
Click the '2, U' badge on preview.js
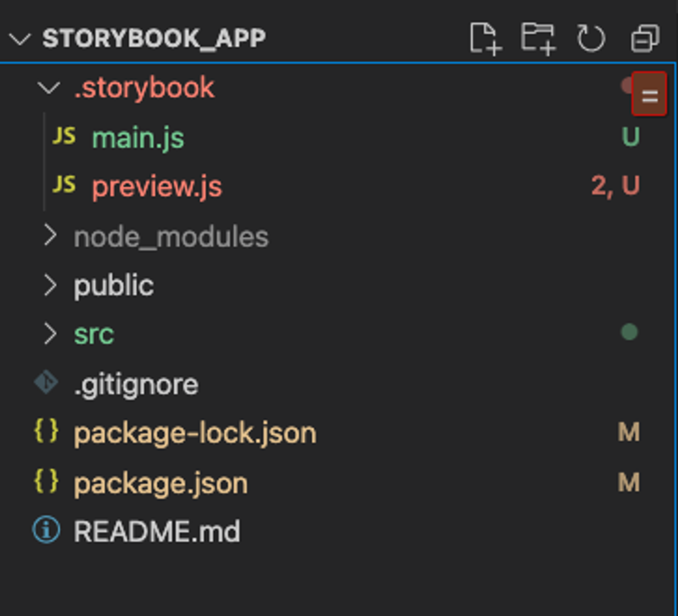(615, 186)
